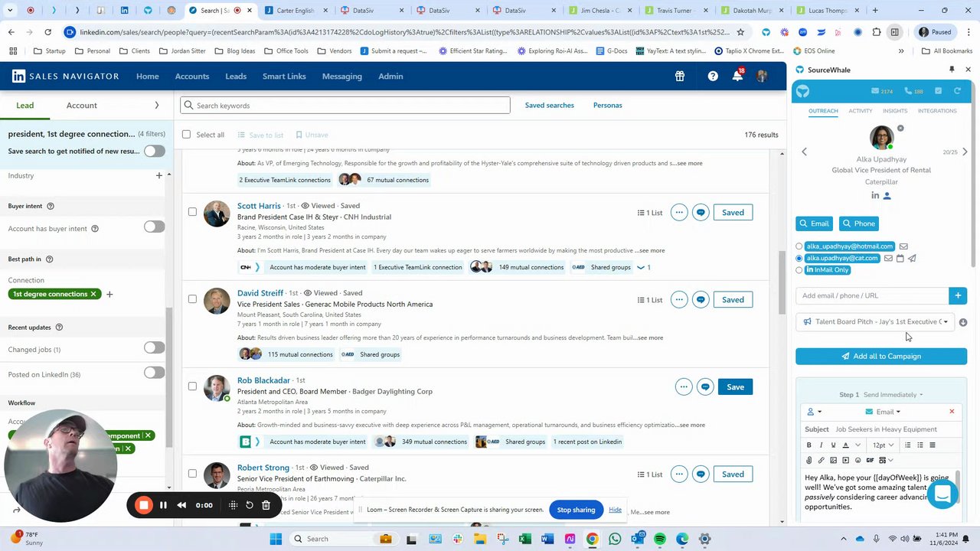Open the Accounts menu
The width and height of the screenshot is (980, 551).
[x=191, y=76]
